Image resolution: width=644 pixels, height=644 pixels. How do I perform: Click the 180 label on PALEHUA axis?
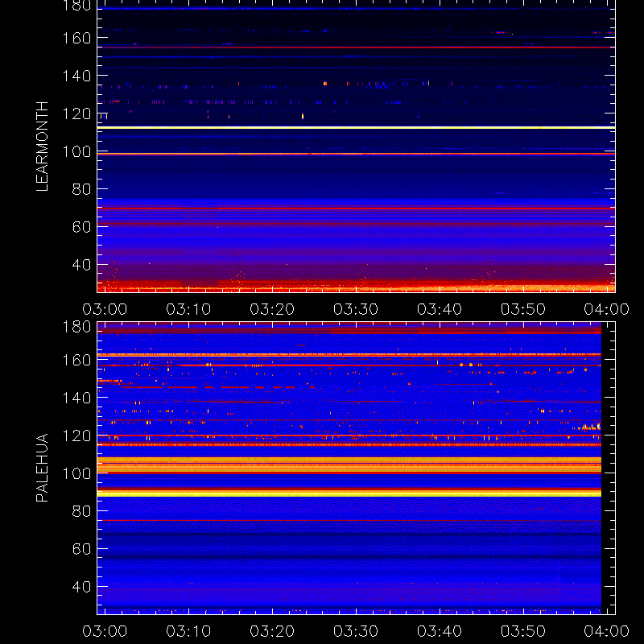coord(76,327)
